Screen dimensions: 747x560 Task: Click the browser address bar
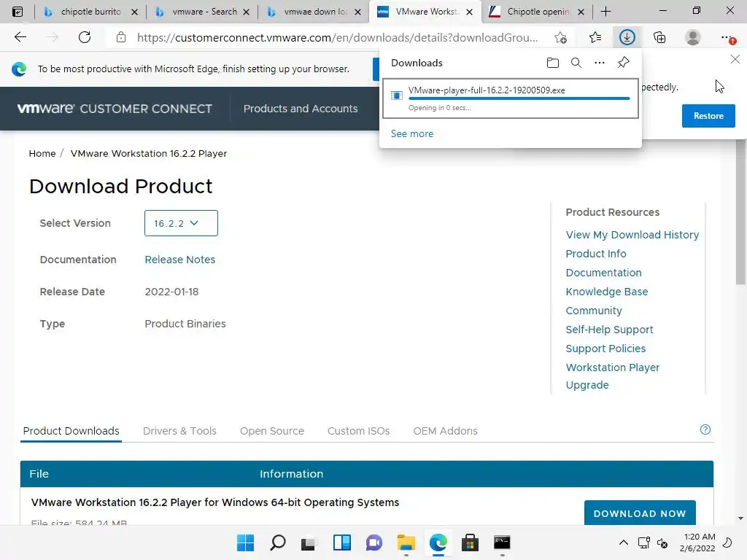coord(337,37)
